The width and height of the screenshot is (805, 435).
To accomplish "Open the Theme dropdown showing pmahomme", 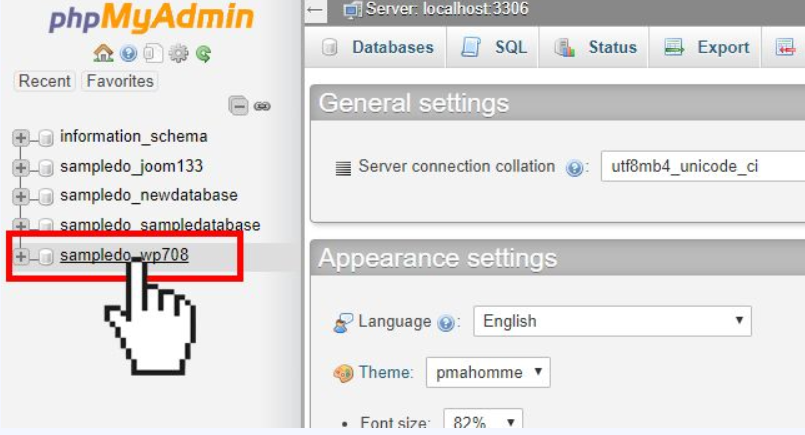I will [488, 373].
